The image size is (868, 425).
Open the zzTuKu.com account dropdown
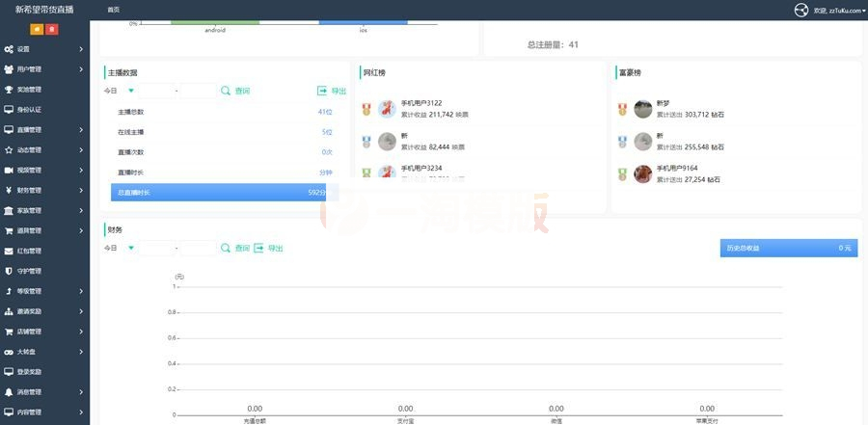839,10
